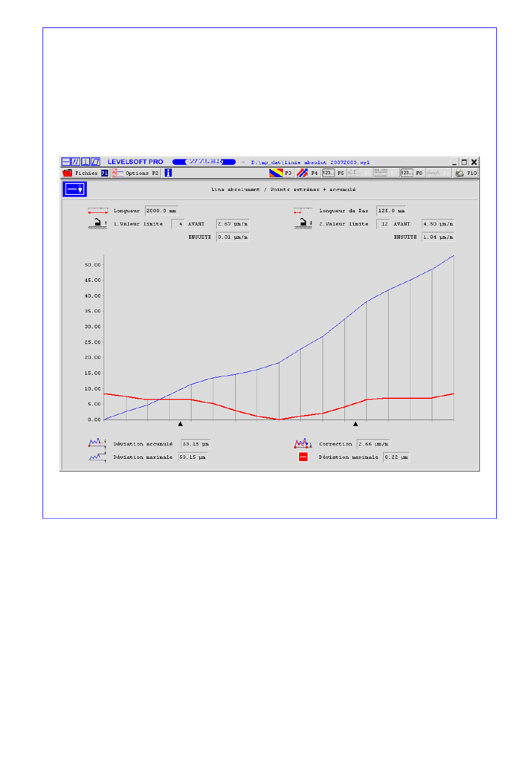Click the line measurement icon in title bar
Image resolution: width=532 pixels, height=783 pixels.
click(x=66, y=162)
